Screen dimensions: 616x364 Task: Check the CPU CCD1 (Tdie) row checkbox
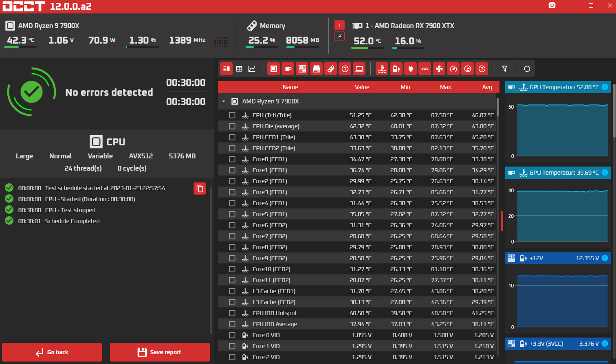pyautogui.click(x=232, y=137)
